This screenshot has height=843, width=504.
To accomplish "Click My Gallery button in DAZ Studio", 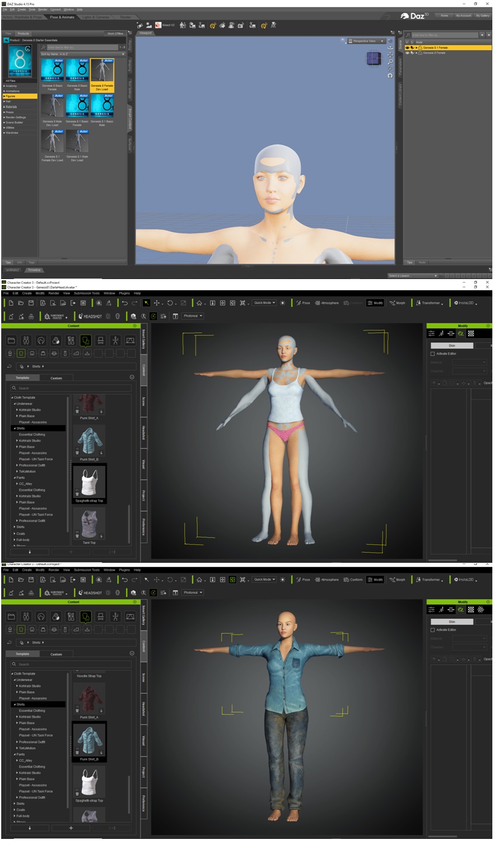I will coord(483,16).
